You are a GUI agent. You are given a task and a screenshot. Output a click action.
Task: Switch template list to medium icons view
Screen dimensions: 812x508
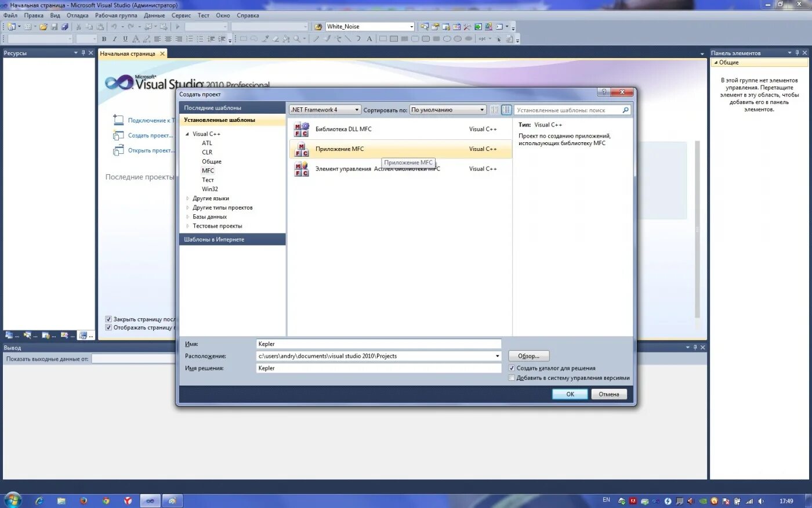tap(506, 110)
